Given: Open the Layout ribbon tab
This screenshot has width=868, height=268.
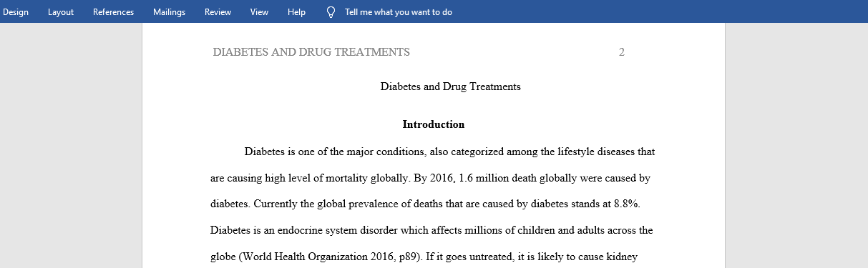Looking at the screenshot, I should 61,12.
